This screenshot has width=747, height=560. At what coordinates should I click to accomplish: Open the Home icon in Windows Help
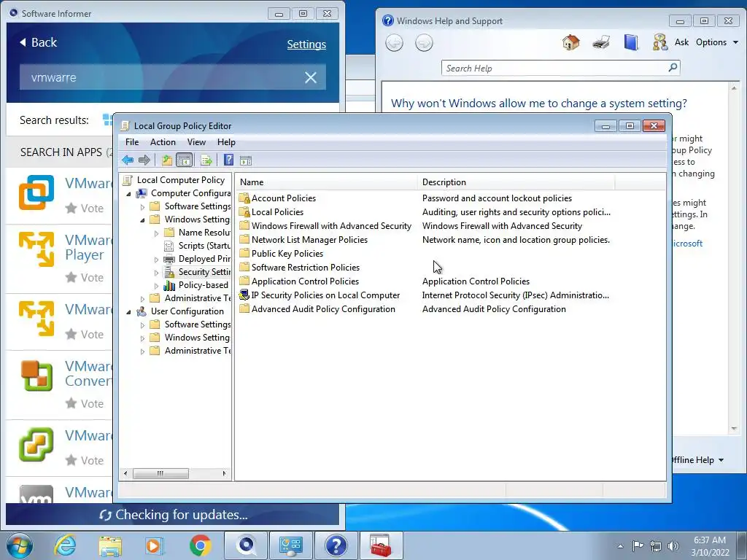(570, 42)
